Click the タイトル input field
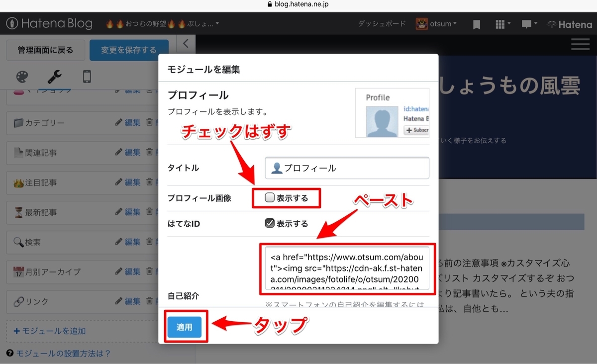This screenshot has height=364, width=597. 347,168
